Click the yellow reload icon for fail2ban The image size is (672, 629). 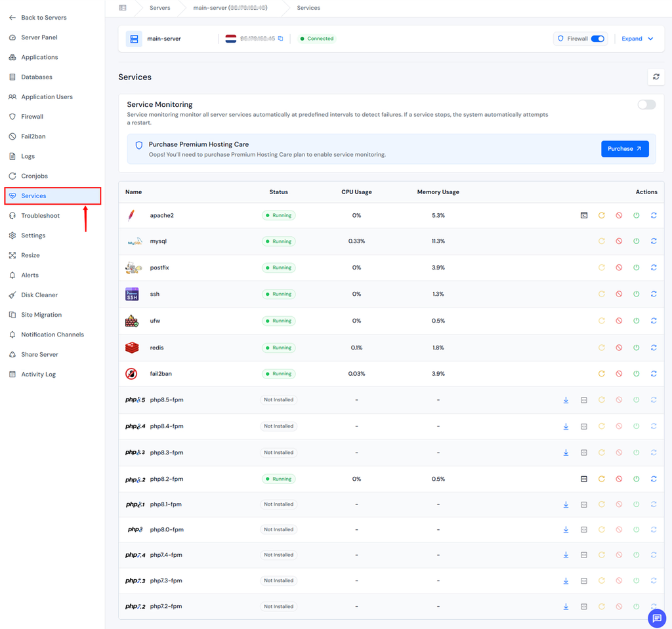(x=602, y=374)
